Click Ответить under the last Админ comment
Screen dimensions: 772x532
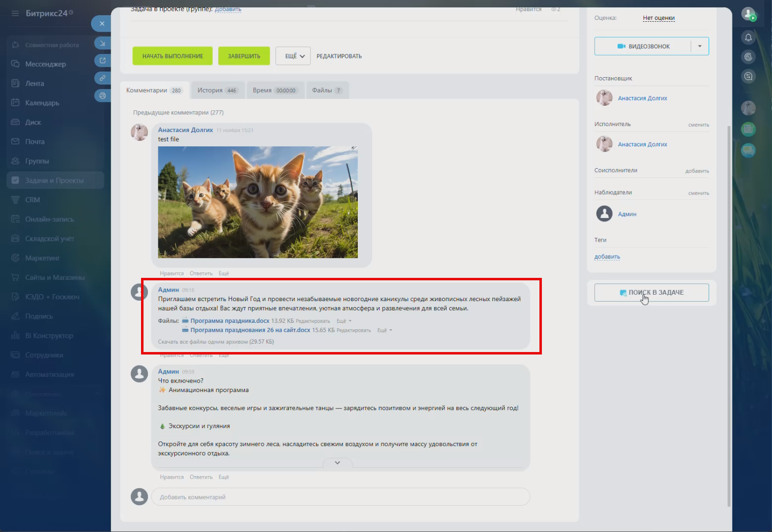[x=201, y=477]
